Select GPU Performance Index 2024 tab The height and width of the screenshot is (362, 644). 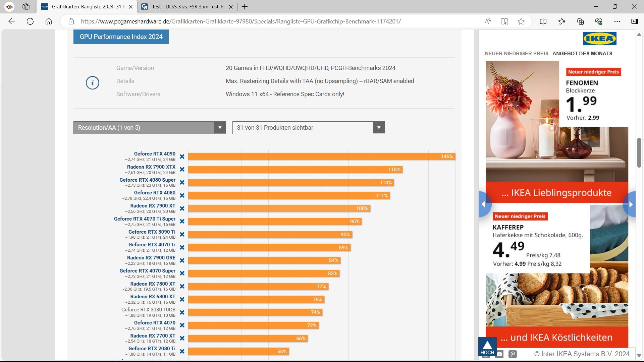(x=121, y=37)
